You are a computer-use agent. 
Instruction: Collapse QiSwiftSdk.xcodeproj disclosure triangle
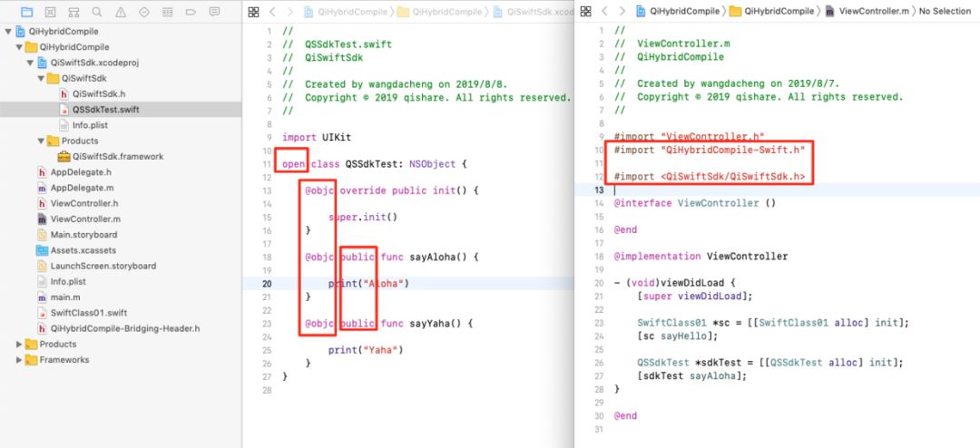coord(30,63)
